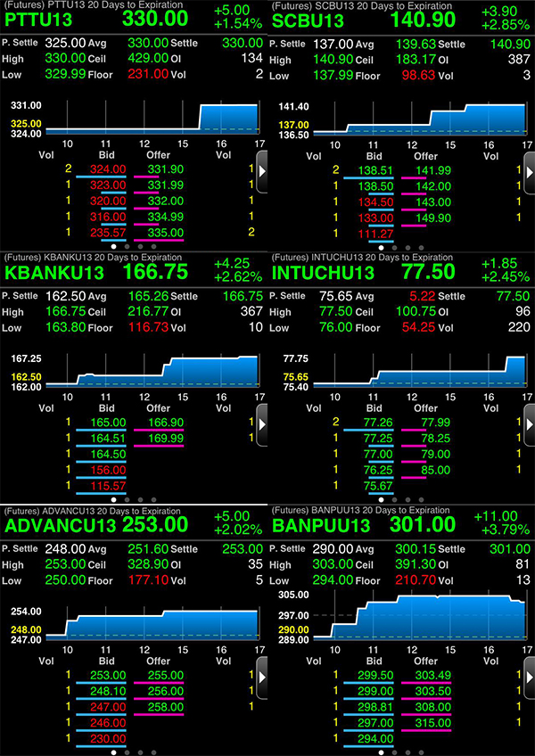Image resolution: width=535 pixels, height=756 pixels.
Task: Select PTTU13 last price 330.00
Action: [155, 19]
